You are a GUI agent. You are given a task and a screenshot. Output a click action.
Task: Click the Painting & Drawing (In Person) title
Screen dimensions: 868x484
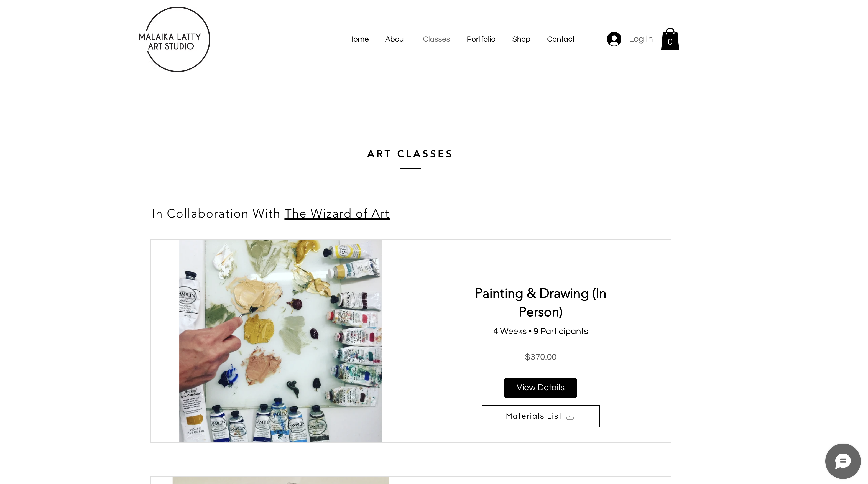coord(540,303)
